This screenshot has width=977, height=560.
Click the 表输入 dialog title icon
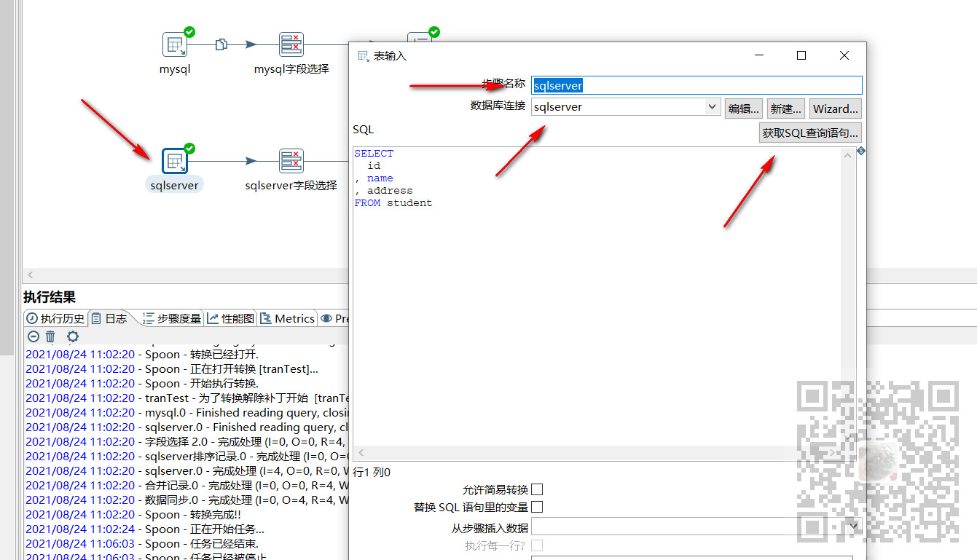tap(364, 56)
